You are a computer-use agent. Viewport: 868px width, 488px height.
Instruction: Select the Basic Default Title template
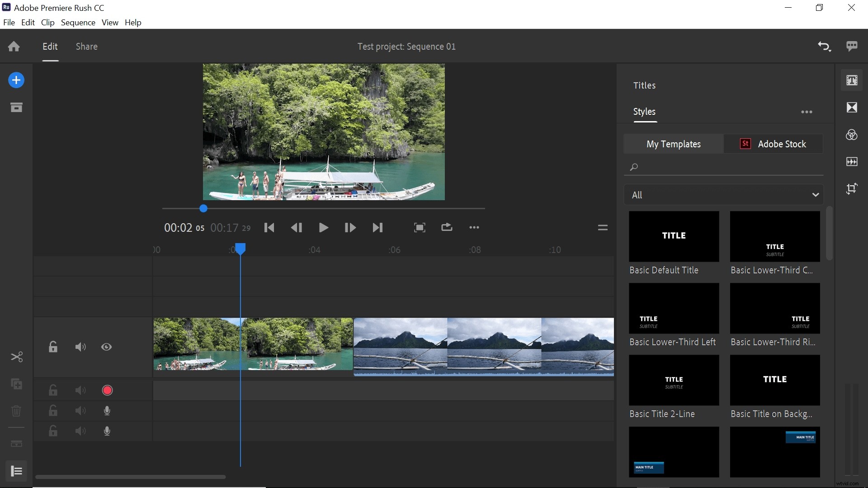tap(674, 236)
